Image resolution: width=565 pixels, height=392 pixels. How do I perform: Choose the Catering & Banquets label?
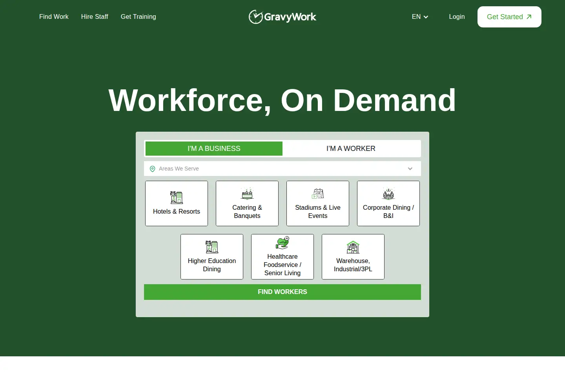[x=247, y=212]
